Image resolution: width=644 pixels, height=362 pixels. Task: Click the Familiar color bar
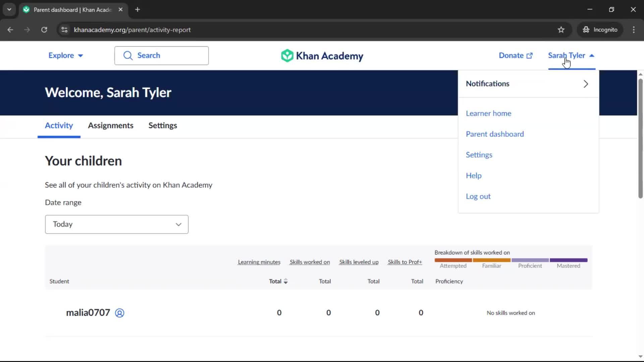491,260
